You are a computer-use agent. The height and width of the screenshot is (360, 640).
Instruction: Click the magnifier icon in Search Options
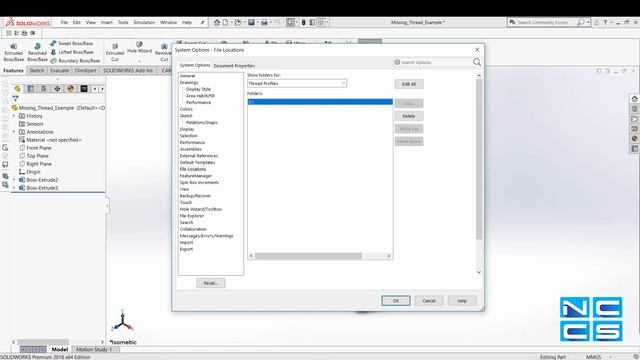477,62
